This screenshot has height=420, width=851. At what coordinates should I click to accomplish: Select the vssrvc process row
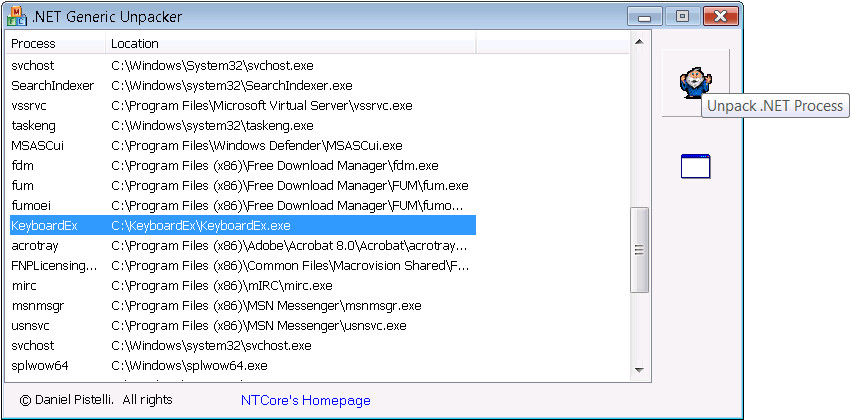point(243,106)
